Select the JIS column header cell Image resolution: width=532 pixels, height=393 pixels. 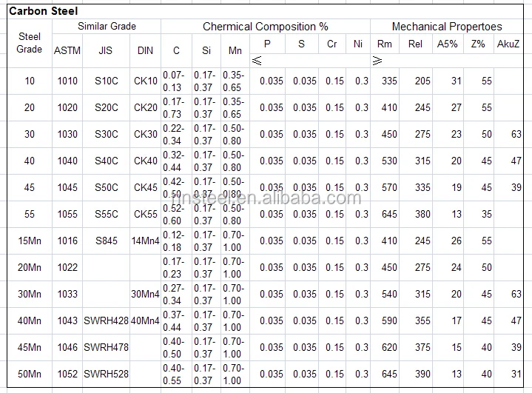coord(106,50)
